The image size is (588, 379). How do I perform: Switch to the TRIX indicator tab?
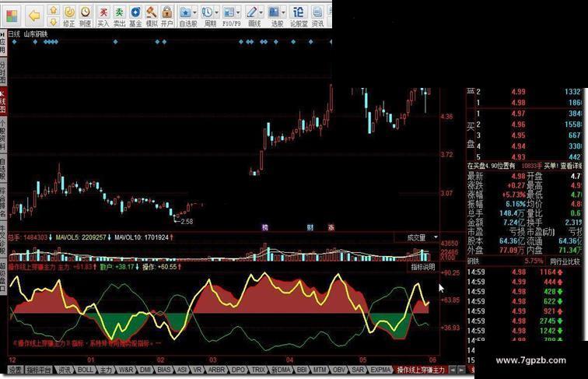258,370
